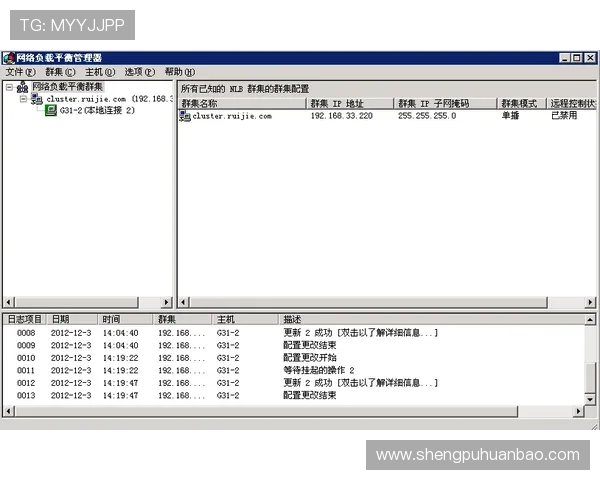Click the G31-2 host icon in tree
600x480 pixels.
51,111
